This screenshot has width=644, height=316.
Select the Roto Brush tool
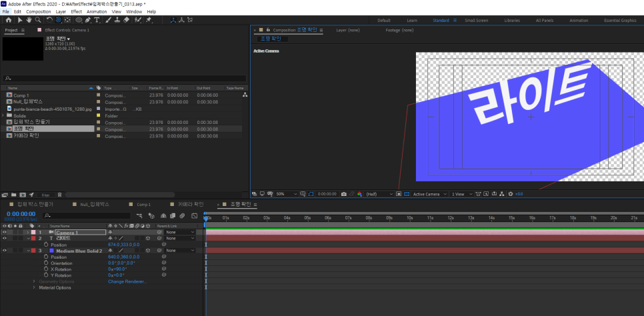click(138, 20)
